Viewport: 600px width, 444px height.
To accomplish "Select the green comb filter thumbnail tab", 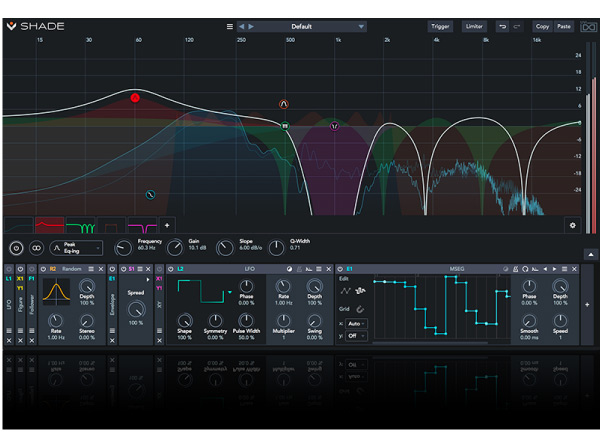I will coord(80,225).
